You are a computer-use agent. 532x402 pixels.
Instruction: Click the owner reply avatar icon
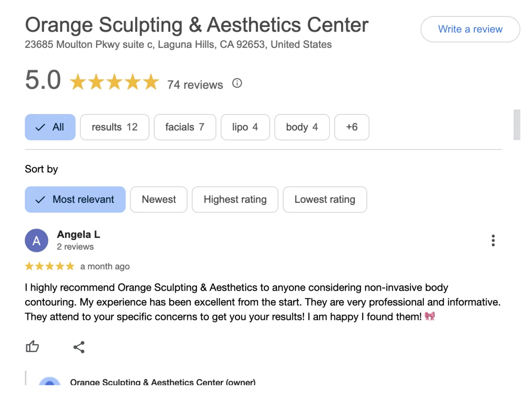(50, 382)
